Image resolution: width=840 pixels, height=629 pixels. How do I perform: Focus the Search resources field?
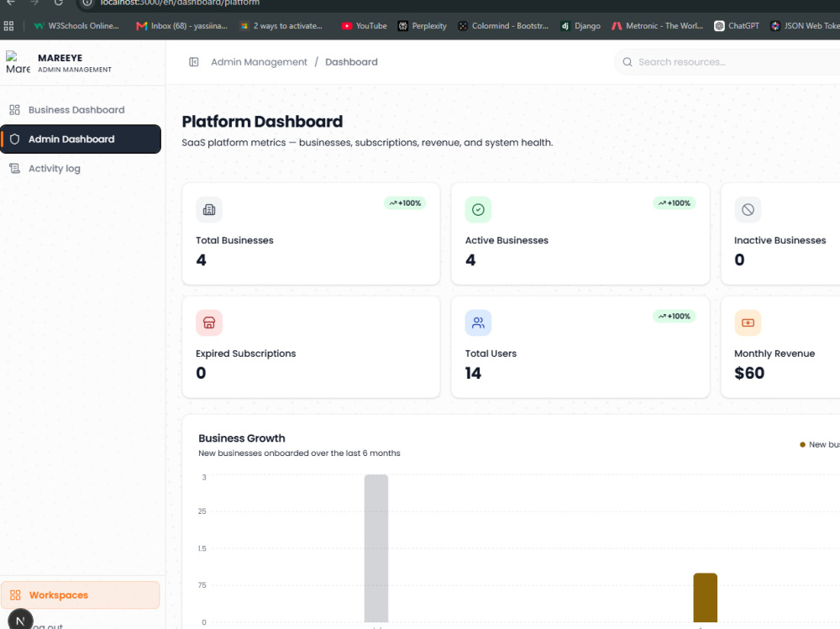(x=727, y=62)
